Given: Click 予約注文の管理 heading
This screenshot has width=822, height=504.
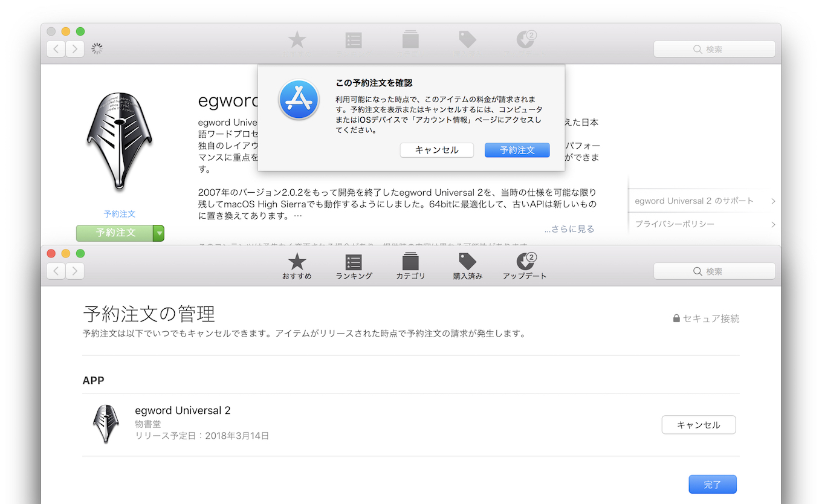Looking at the screenshot, I should 149,314.
